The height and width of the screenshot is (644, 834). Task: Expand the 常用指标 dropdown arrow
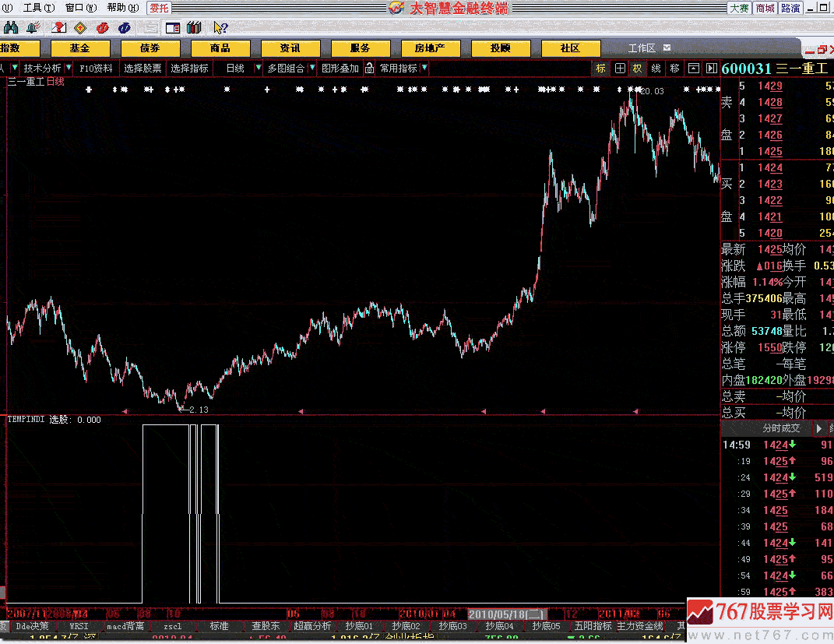click(x=424, y=68)
